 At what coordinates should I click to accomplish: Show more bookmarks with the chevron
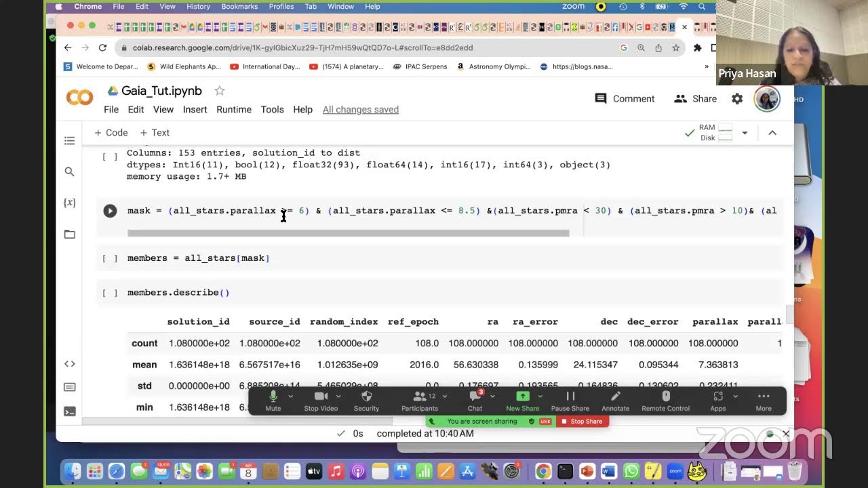[707, 66]
